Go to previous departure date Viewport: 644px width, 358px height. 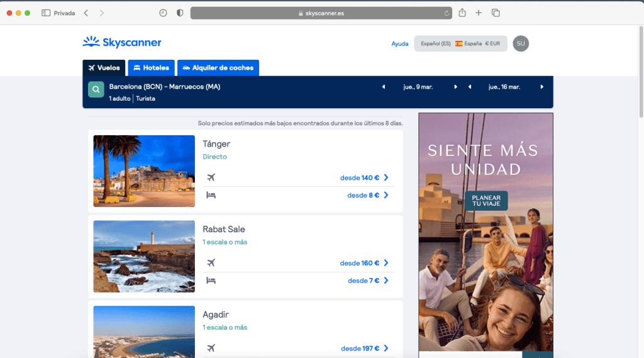point(384,87)
